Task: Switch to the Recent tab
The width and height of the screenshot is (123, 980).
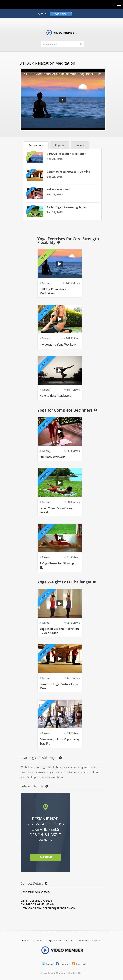Action: [80, 145]
